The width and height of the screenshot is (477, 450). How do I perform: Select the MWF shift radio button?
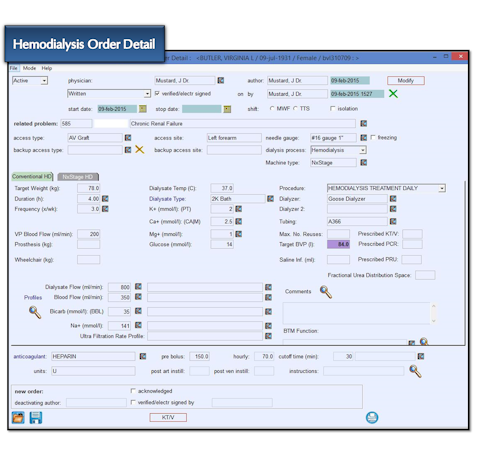click(x=272, y=109)
